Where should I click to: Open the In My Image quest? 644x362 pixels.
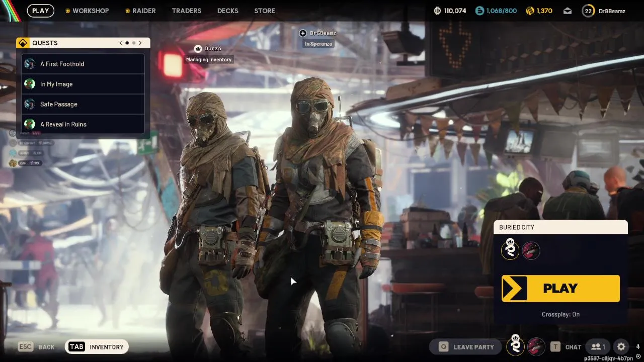pyautogui.click(x=84, y=84)
